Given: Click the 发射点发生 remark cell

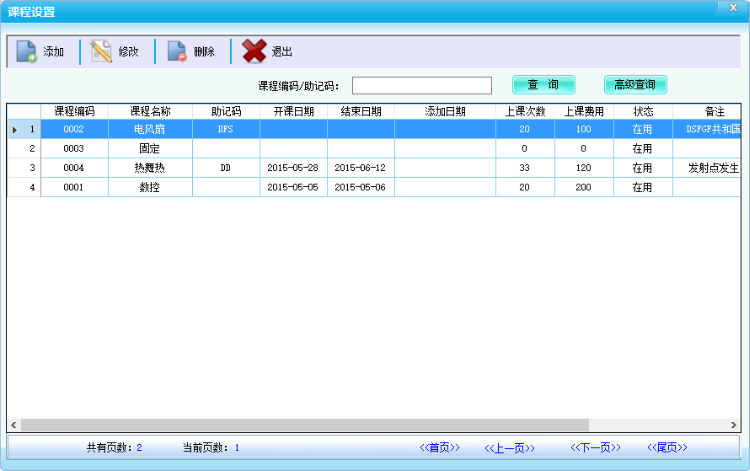Looking at the screenshot, I should (x=707, y=168).
